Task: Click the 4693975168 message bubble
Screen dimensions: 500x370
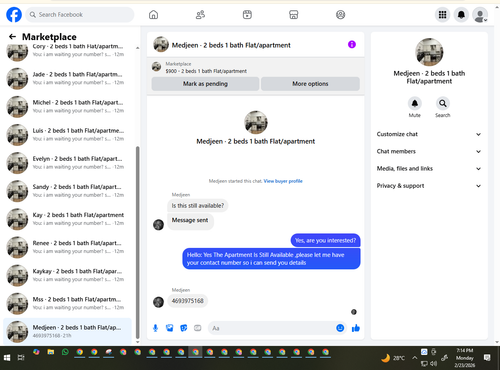Action: tap(188, 301)
